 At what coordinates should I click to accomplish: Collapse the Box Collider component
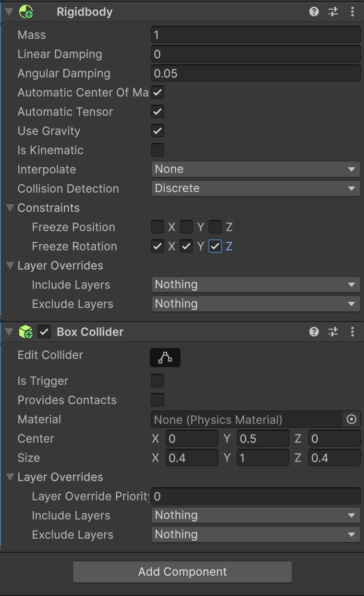(x=9, y=332)
